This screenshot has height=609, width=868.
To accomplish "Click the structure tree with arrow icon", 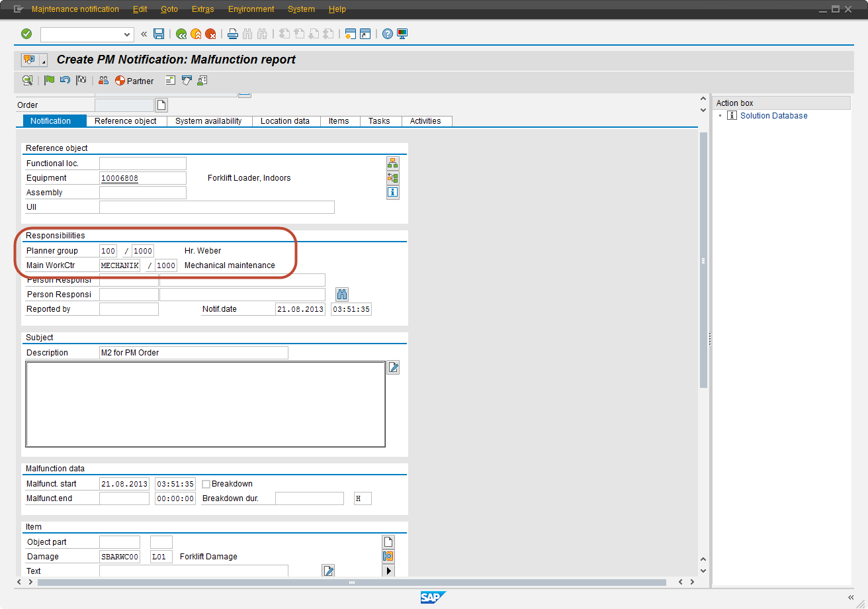I will coord(393,178).
